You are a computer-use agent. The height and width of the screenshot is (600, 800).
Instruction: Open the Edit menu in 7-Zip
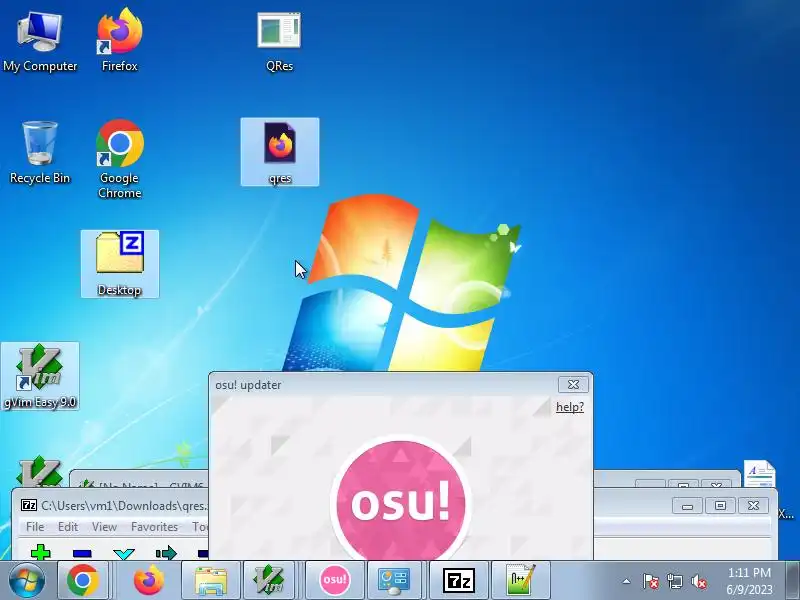pos(68,527)
